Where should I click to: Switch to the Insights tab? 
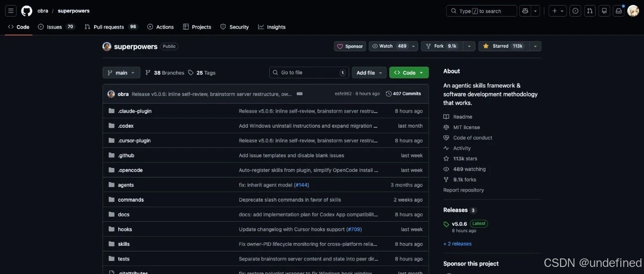tap(272, 27)
